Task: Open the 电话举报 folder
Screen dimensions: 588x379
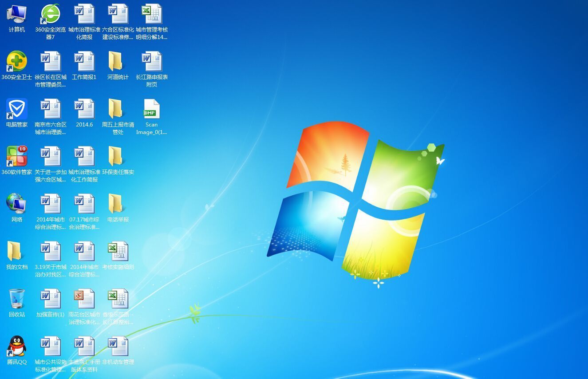Action: point(117,205)
